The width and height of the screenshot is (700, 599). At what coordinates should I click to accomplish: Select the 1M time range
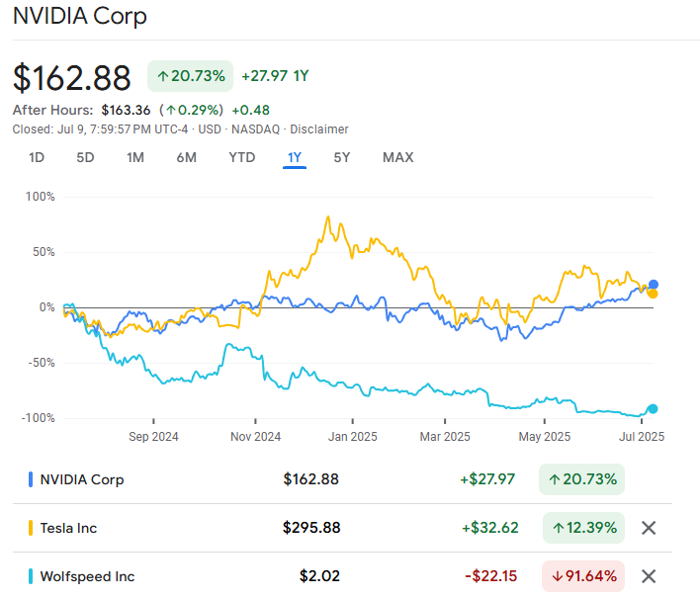(135, 157)
